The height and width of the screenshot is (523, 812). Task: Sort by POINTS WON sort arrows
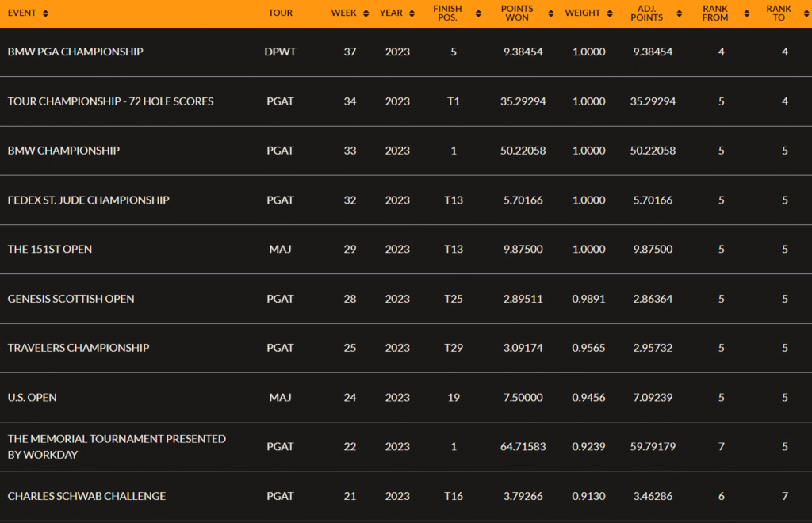(x=551, y=13)
